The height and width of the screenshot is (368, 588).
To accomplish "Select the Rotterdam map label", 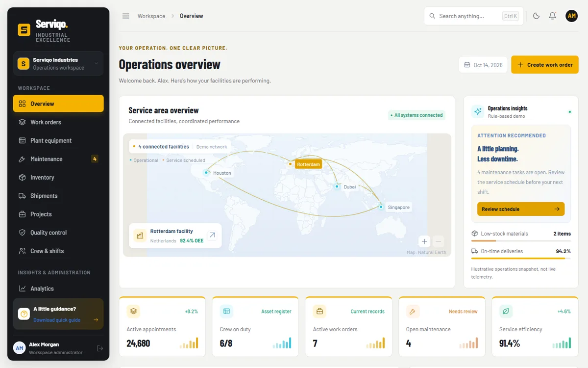I will click(308, 164).
